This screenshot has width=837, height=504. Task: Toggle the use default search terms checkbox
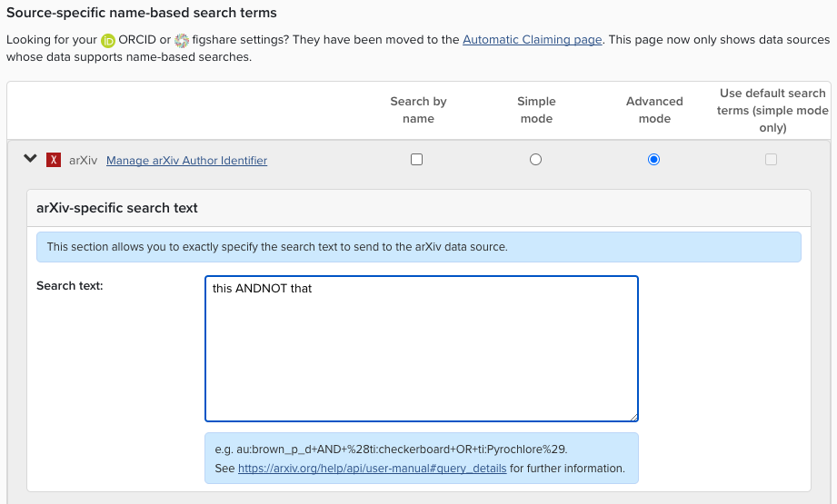click(771, 160)
